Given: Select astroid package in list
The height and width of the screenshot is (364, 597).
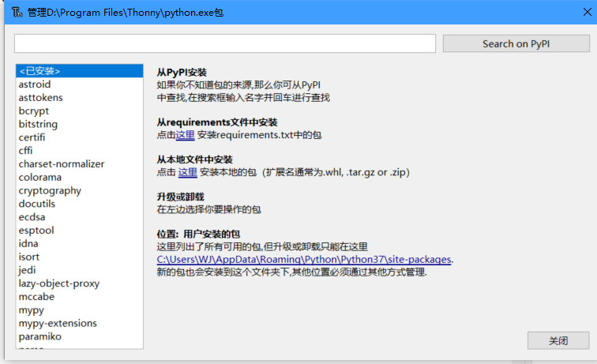Looking at the screenshot, I should coord(80,84).
